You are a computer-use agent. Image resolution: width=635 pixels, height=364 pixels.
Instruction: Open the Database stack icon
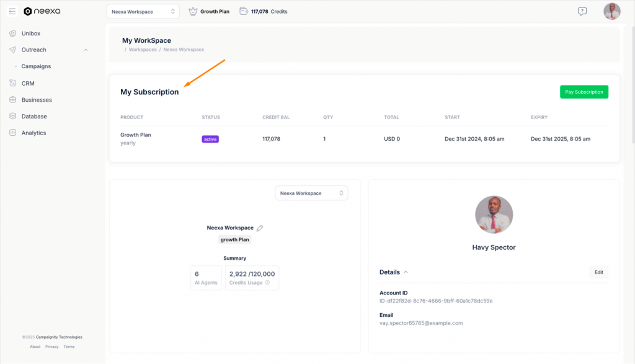click(13, 116)
